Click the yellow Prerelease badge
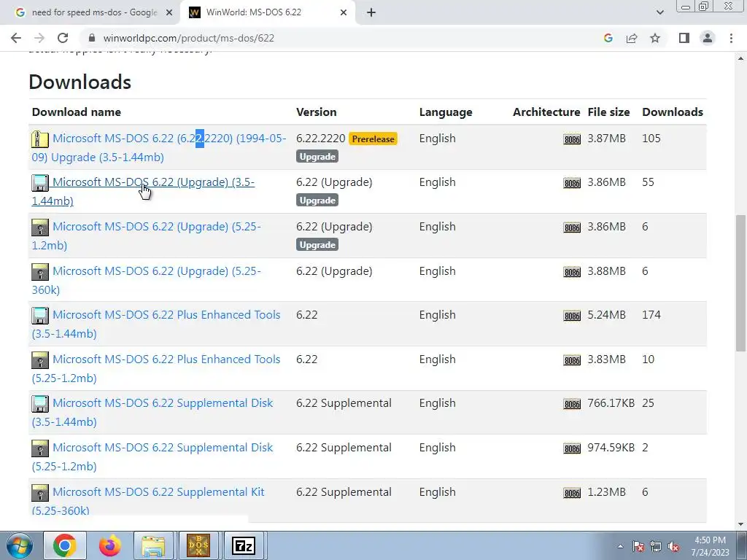Viewport: 747px width, 560px height. pyautogui.click(x=373, y=139)
